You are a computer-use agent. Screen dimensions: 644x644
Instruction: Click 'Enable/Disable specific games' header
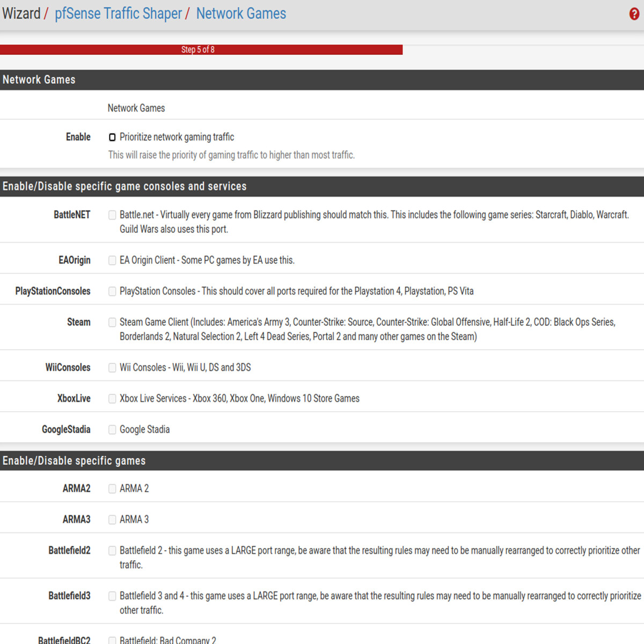click(322, 460)
